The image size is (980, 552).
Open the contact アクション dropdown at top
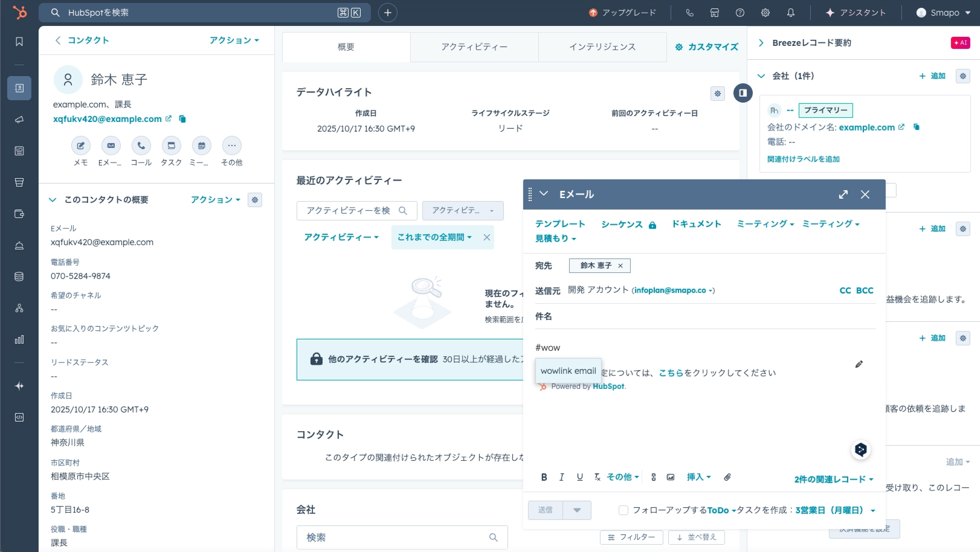pos(234,40)
